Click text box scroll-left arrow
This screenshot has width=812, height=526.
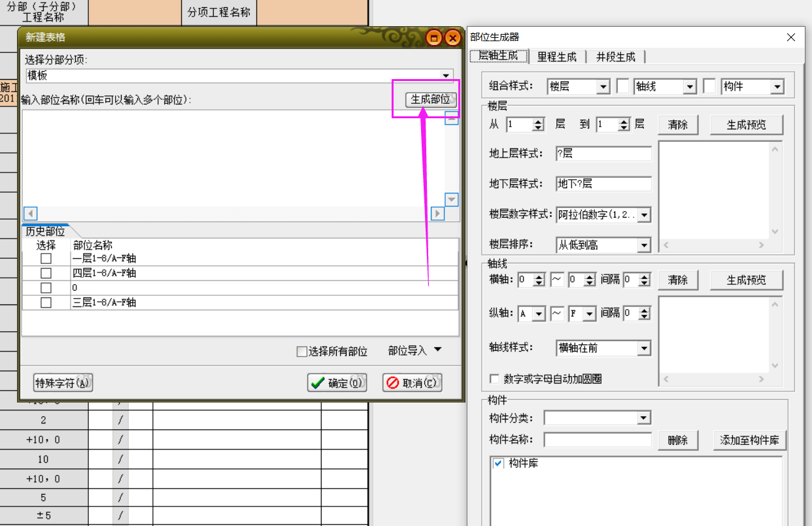pyautogui.click(x=30, y=214)
